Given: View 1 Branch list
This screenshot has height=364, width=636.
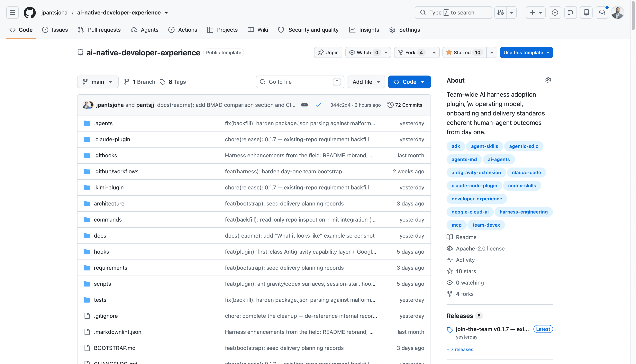Looking at the screenshot, I should coord(140,82).
